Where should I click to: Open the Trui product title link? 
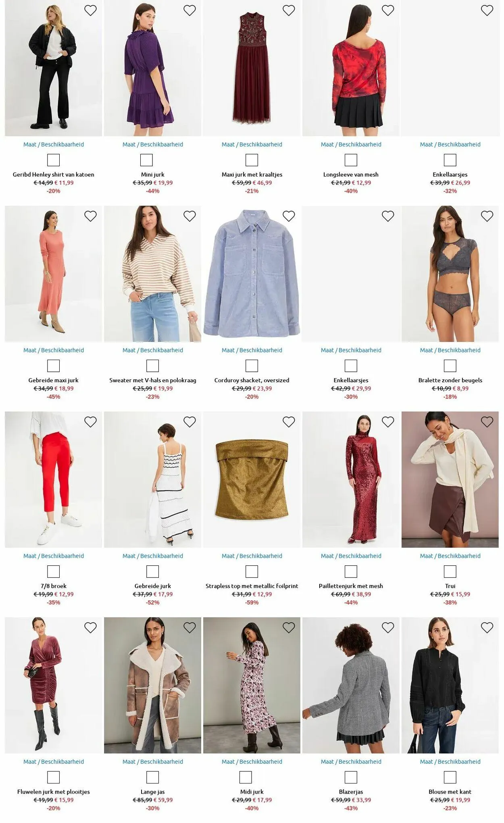tap(450, 586)
